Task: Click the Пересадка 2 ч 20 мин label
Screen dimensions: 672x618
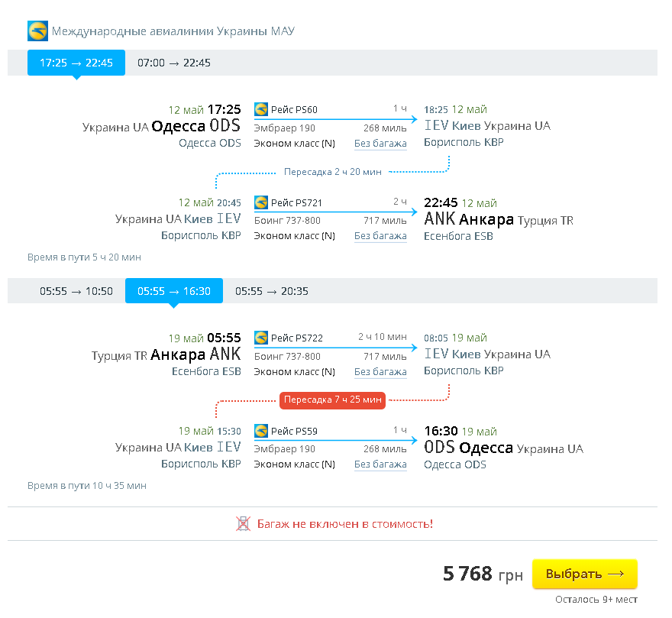Action: (x=333, y=172)
